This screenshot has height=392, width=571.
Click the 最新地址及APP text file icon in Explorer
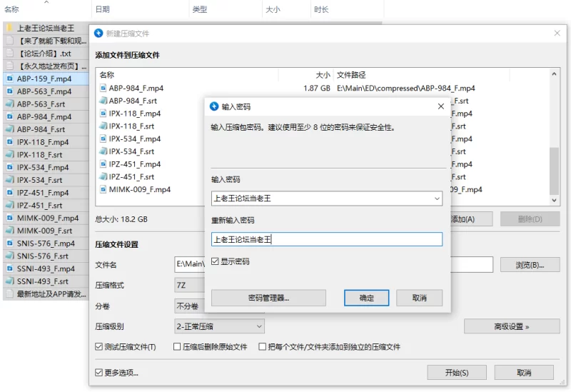[x=10, y=293]
